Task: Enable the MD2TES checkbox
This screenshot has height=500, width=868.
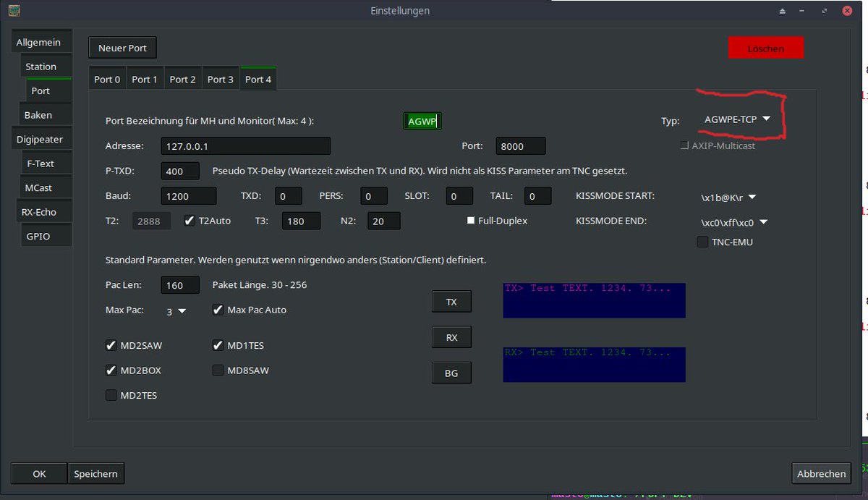Action: click(x=111, y=395)
